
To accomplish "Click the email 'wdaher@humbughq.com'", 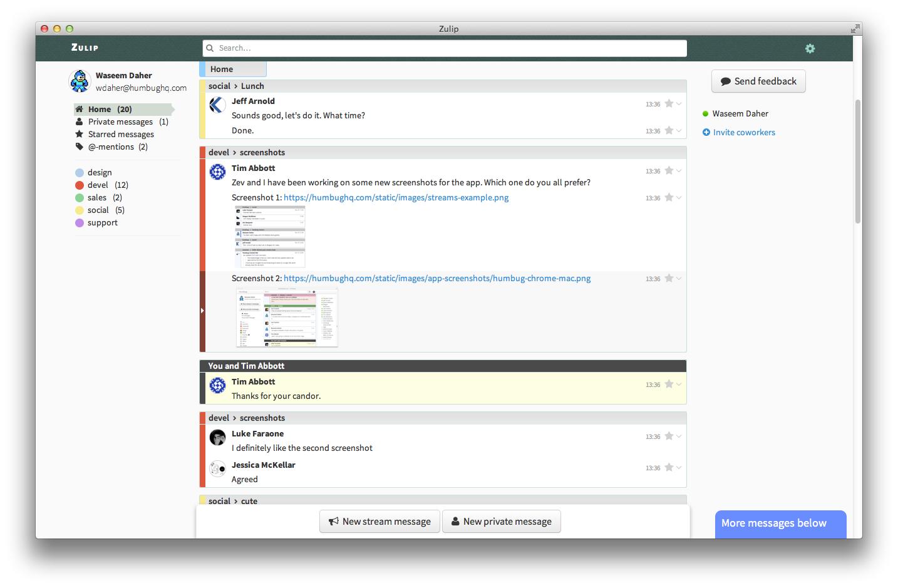I will tap(141, 88).
